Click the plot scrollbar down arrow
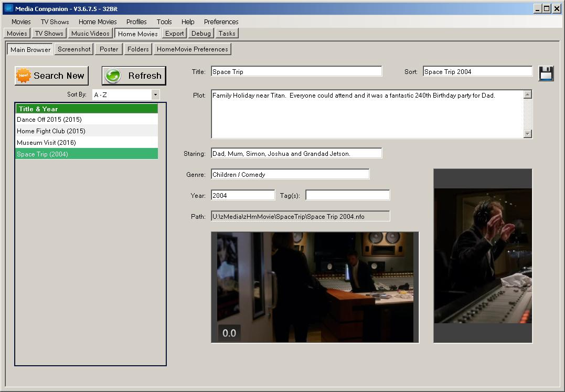 527,134
